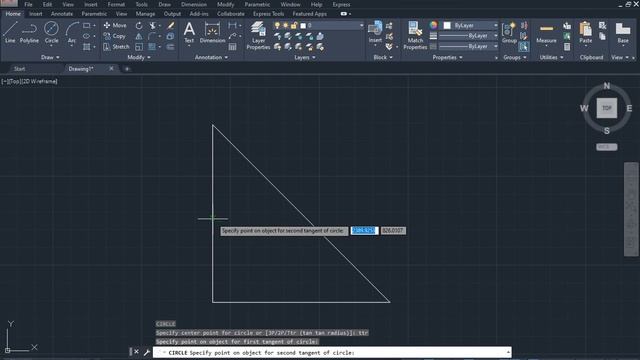Toggle current layer on/off light bulb
Image resolution: width=640 pixels, height=360 pixels.
[277, 25]
